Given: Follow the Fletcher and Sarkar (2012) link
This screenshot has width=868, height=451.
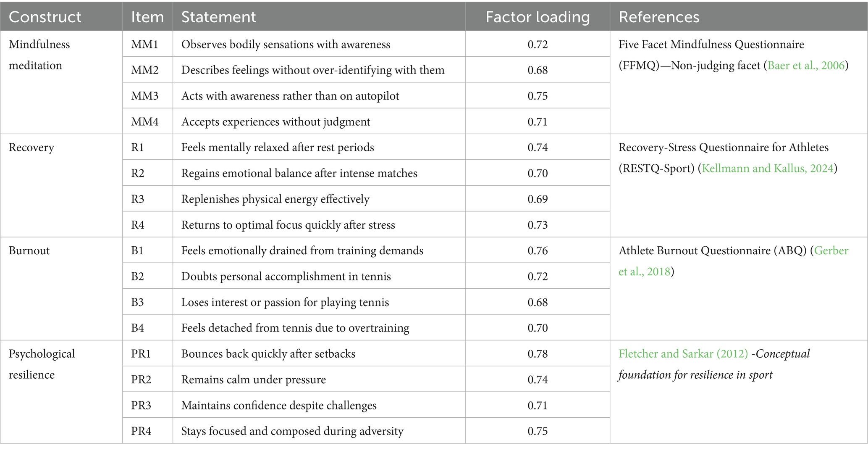Looking at the screenshot, I should (683, 354).
